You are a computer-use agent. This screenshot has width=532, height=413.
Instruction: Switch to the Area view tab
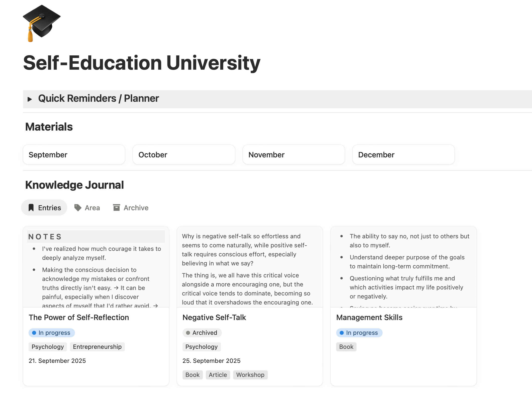92,208
